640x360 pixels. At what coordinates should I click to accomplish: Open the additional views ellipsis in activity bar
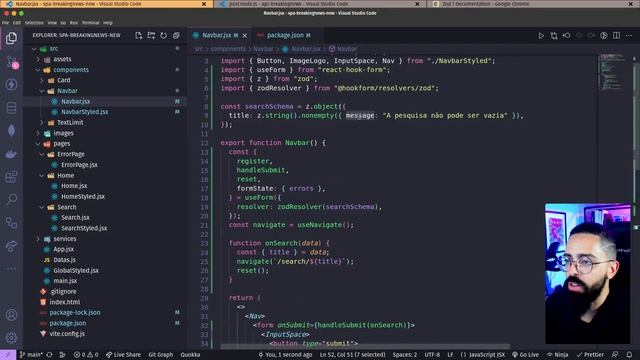[x=11, y=269]
